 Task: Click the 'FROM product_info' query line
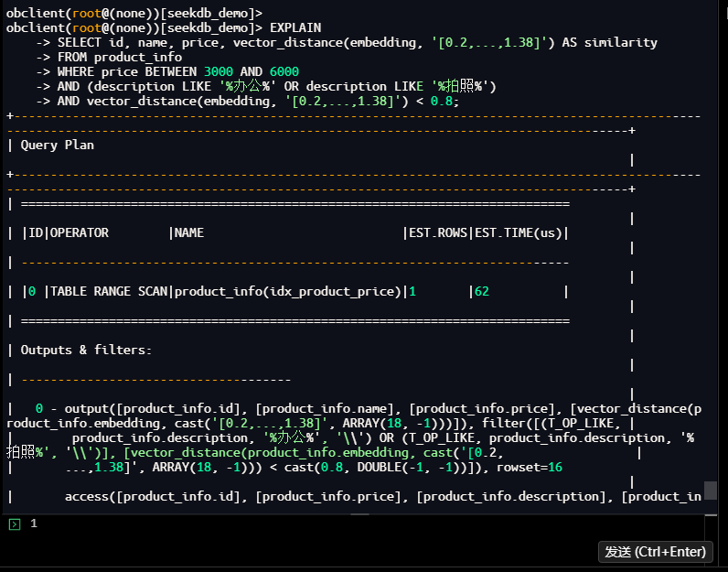tap(119, 57)
